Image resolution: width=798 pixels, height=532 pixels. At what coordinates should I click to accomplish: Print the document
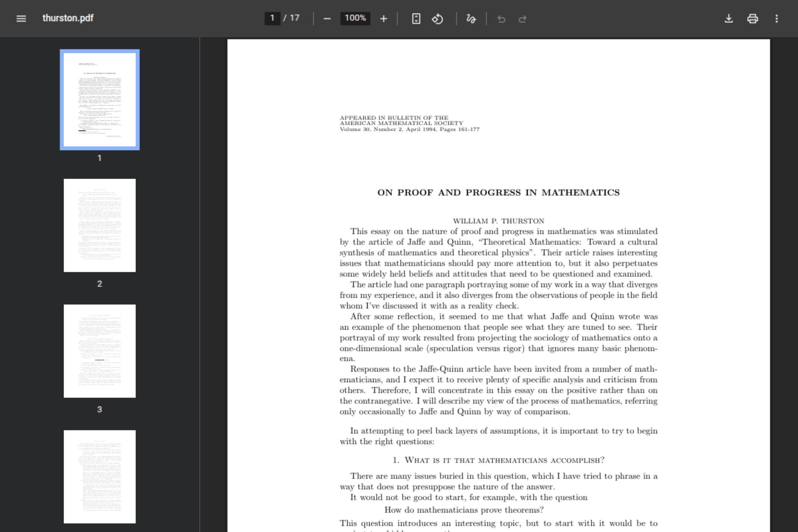(752, 19)
